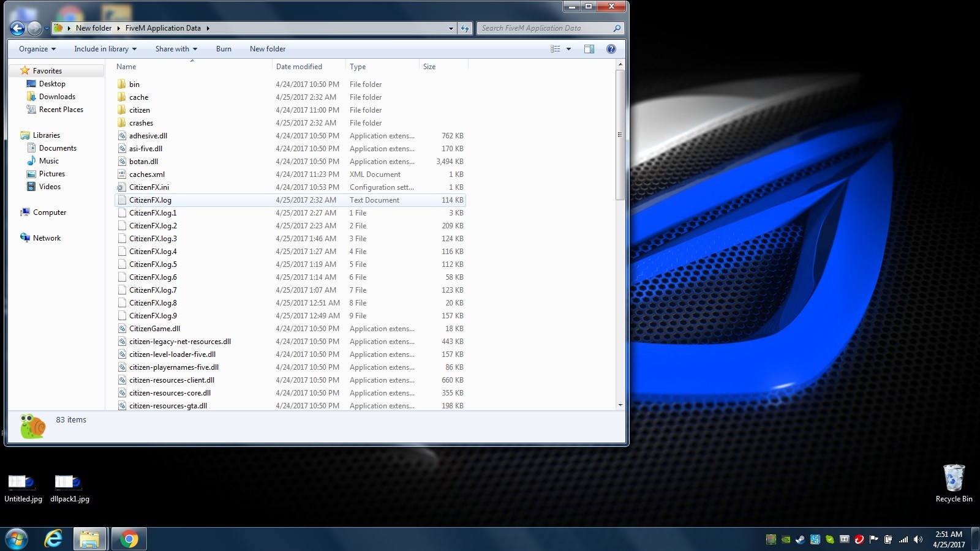980x551 pixels.
Task: Select the crashes folder
Action: 290,123
